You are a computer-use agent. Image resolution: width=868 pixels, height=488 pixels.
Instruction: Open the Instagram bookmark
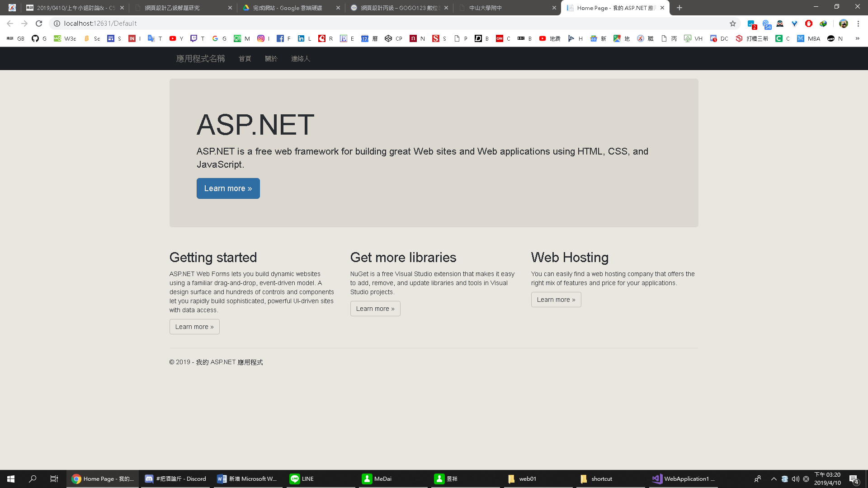(263, 39)
